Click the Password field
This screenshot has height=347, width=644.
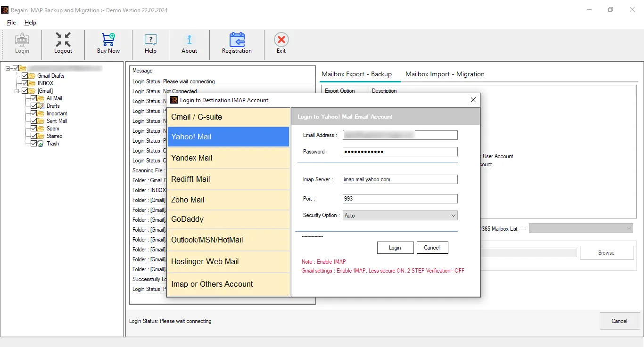[400, 152]
